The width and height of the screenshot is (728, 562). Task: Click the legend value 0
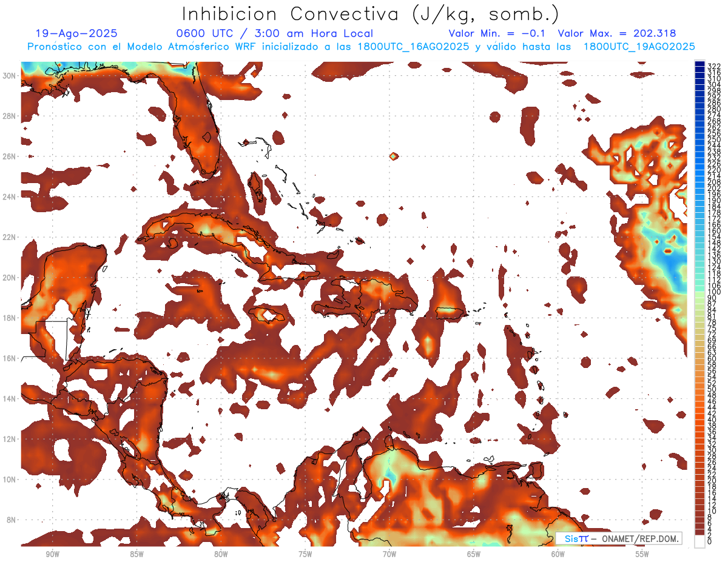pyautogui.click(x=710, y=541)
